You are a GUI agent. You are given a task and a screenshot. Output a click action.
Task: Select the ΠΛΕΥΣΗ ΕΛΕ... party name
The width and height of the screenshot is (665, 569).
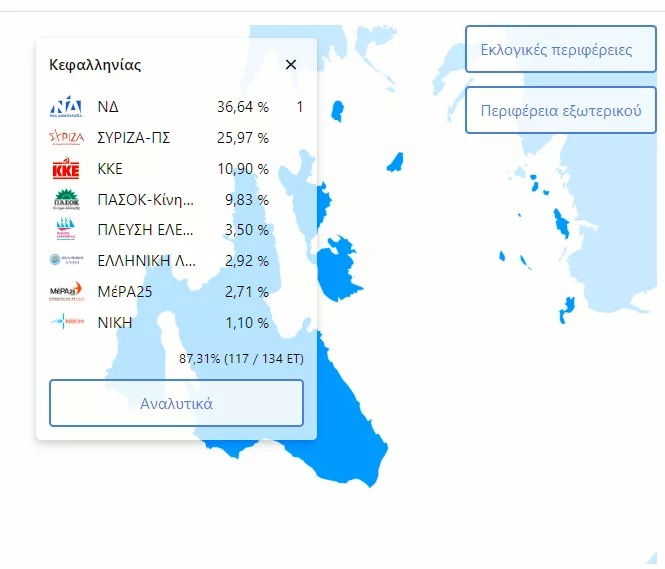tap(145, 230)
